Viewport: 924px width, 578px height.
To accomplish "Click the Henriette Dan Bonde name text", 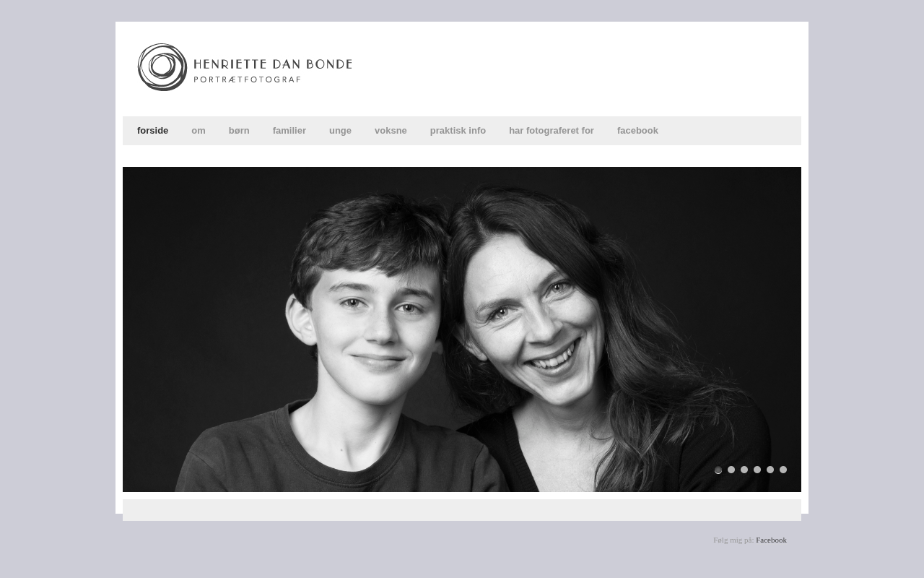I will (x=273, y=64).
